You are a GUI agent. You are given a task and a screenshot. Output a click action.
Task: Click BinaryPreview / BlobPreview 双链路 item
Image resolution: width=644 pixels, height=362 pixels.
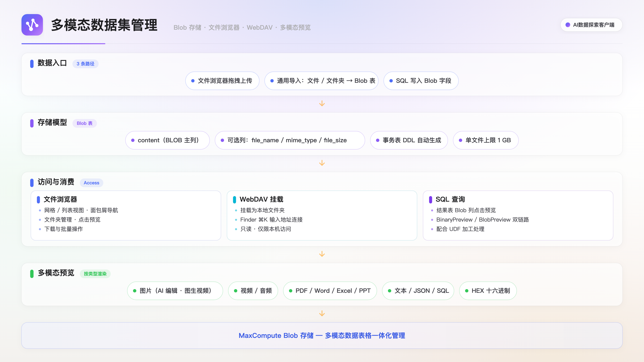coord(482,220)
